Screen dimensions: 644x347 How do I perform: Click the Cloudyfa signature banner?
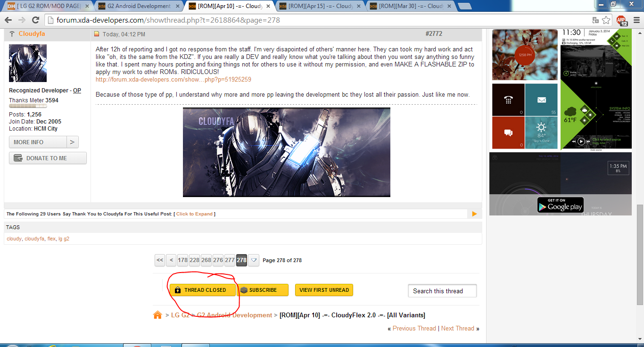click(287, 152)
